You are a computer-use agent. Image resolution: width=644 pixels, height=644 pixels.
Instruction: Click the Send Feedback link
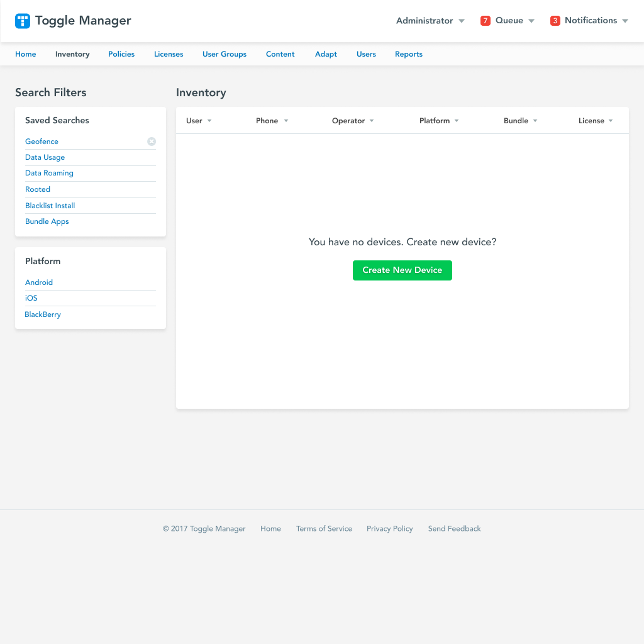click(x=454, y=529)
